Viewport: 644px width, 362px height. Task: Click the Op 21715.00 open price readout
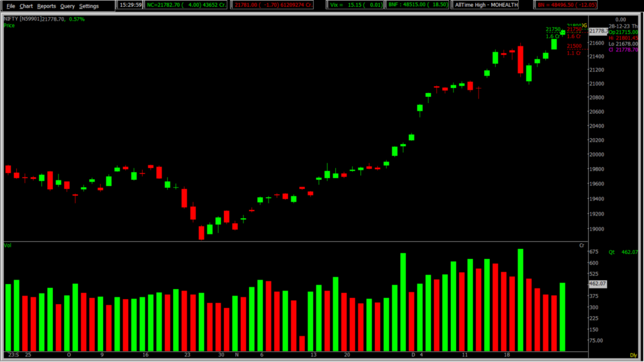click(x=625, y=31)
